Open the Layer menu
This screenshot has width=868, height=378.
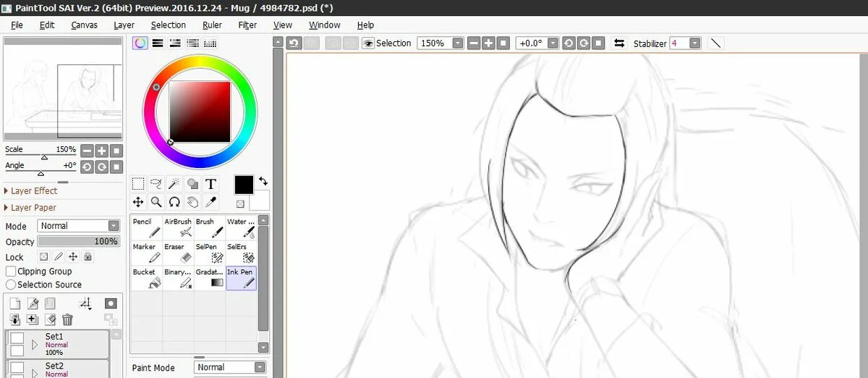tap(124, 25)
